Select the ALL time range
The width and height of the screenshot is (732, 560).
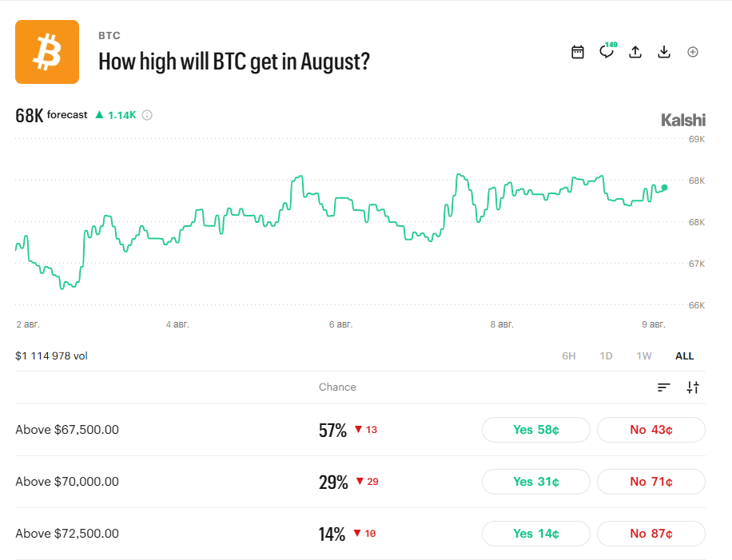click(x=684, y=356)
